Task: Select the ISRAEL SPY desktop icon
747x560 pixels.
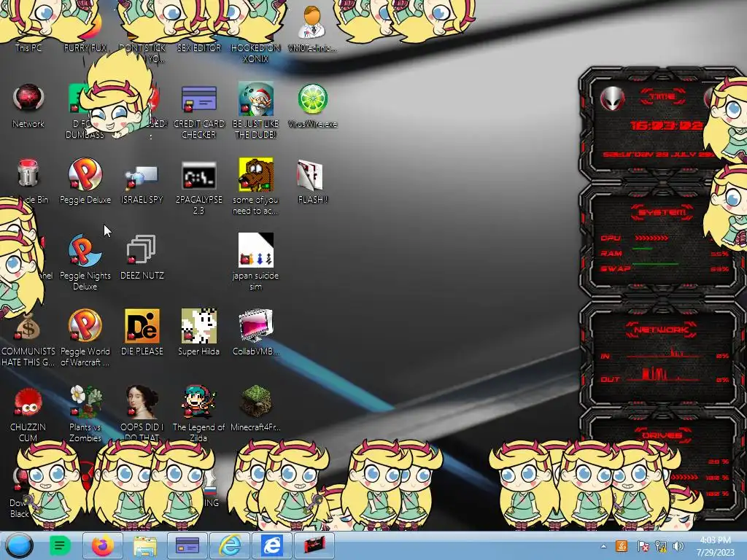Action: tap(142, 177)
